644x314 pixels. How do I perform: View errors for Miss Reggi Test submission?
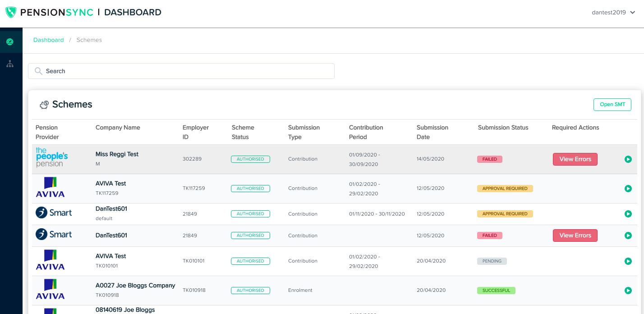point(575,159)
